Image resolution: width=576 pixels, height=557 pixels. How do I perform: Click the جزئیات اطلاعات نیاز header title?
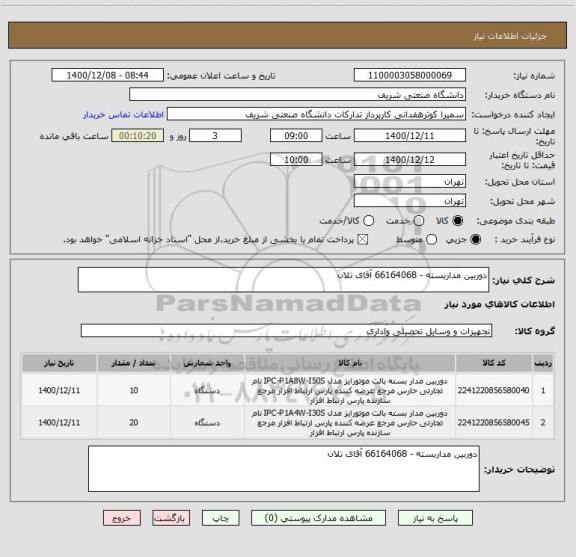pyautogui.click(x=510, y=36)
